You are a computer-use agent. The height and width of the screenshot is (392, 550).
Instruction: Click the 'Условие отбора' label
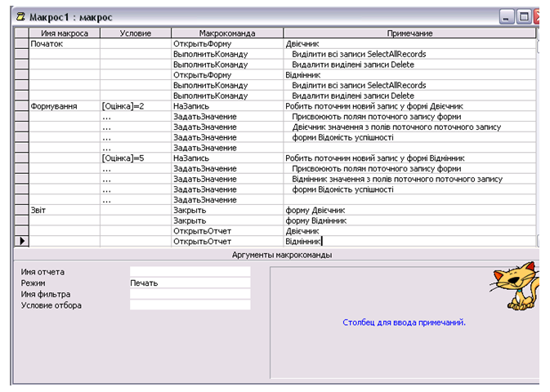click(x=51, y=305)
